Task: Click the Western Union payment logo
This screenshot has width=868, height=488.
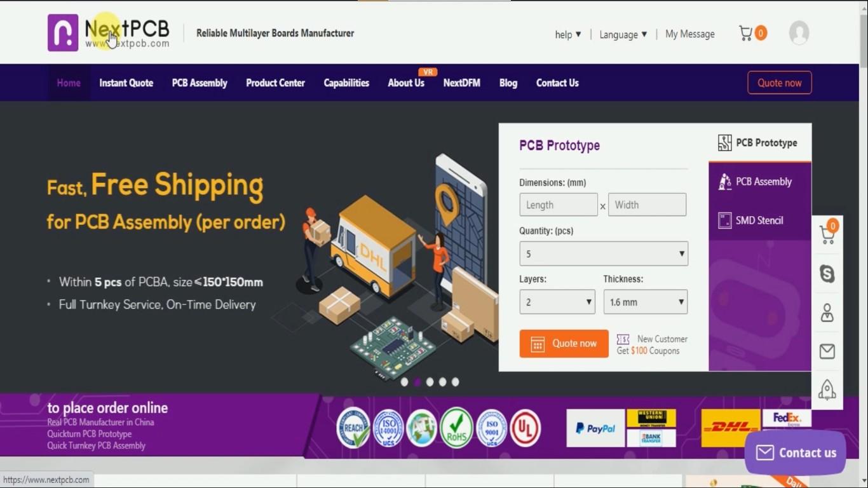Action: coord(651,418)
